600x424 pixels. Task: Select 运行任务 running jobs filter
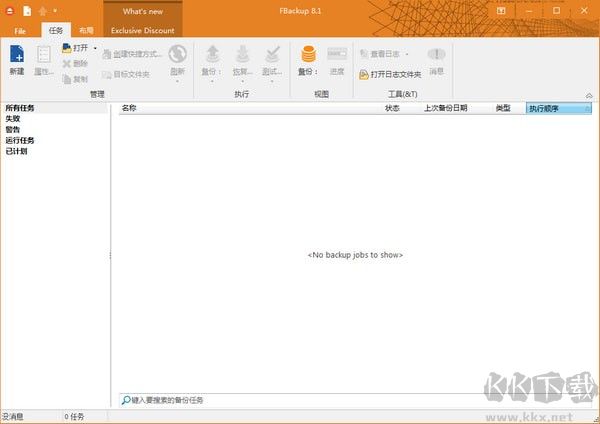[x=20, y=140]
